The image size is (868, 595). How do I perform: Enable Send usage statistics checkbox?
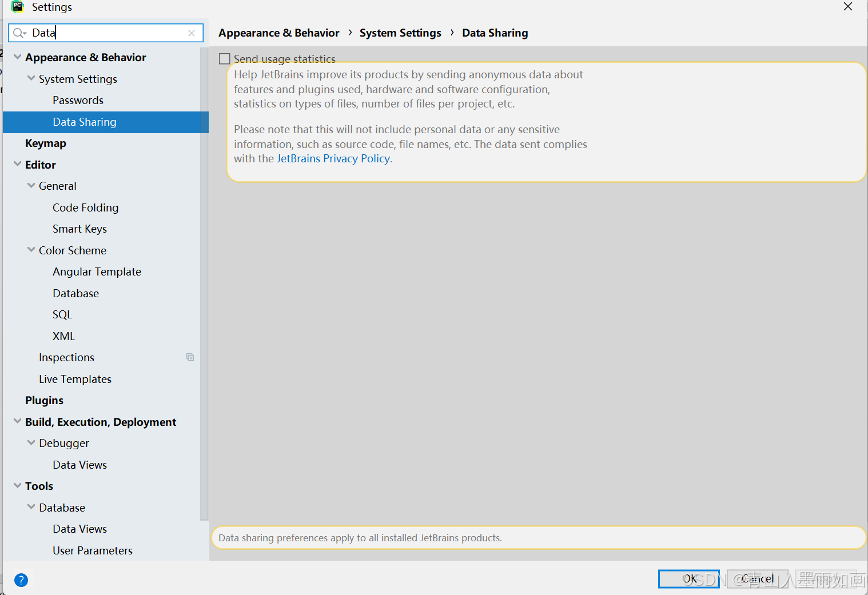[225, 59]
